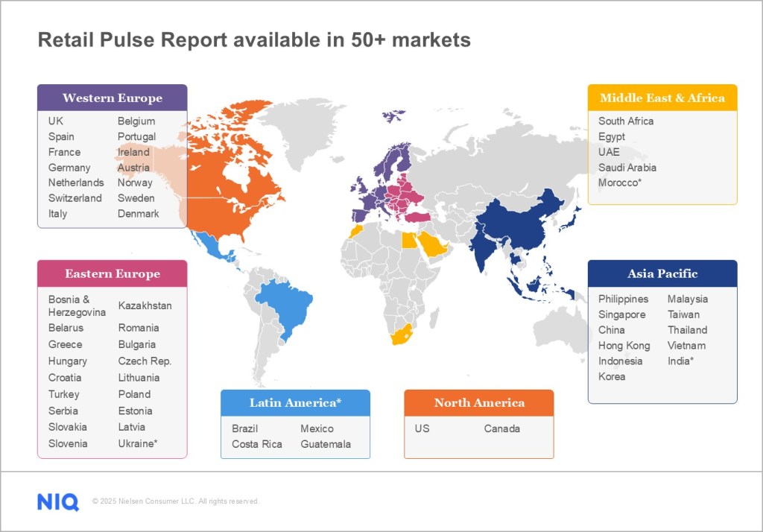Click Mexico in Latin America list
Screen dimensions: 763x532
click(317, 429)
